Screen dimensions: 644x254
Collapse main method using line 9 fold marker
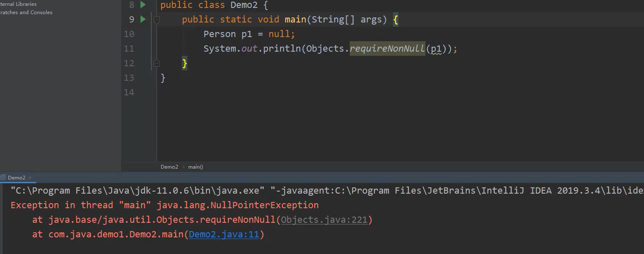(x=157, y=19)
